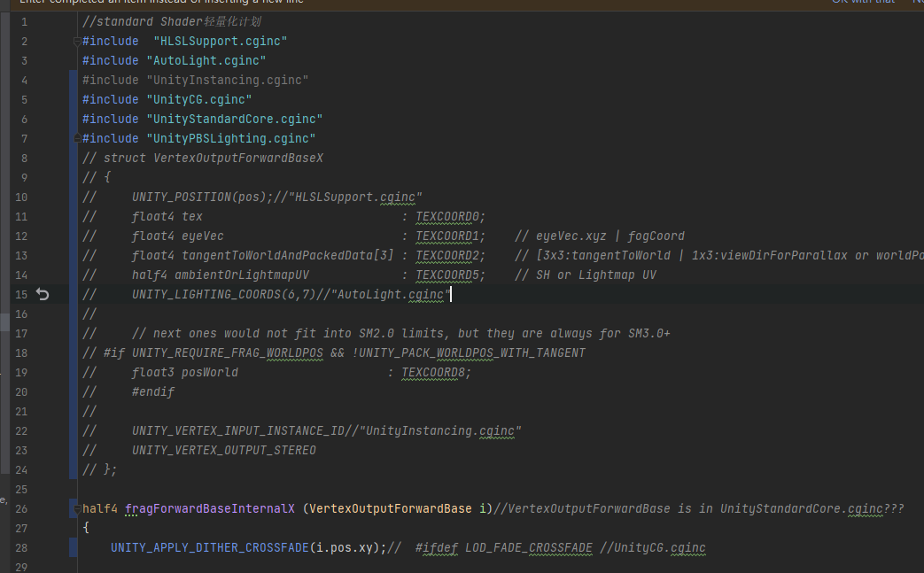Click the blue change-bar marker beside line 4
Screen dimensions: 924x573
(x=74, y=80)
